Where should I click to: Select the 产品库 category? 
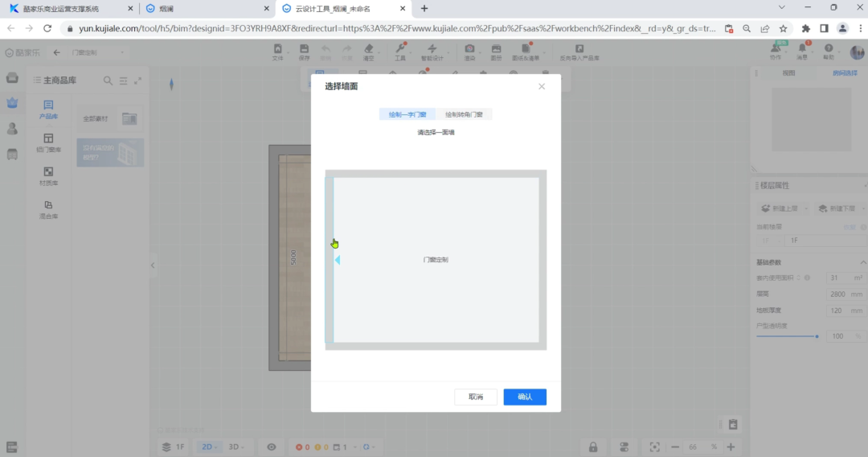[48, 109]
